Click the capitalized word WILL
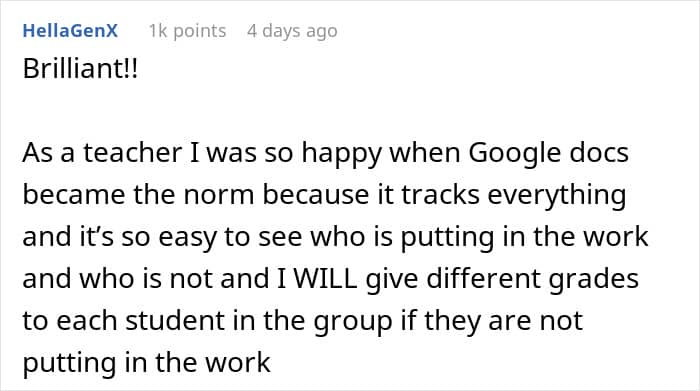Screen dimensions: 700x391 325,279
